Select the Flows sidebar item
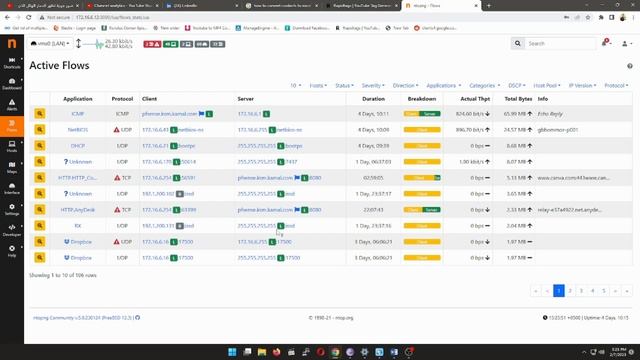640x360 pixels. (x=12, y=126)
